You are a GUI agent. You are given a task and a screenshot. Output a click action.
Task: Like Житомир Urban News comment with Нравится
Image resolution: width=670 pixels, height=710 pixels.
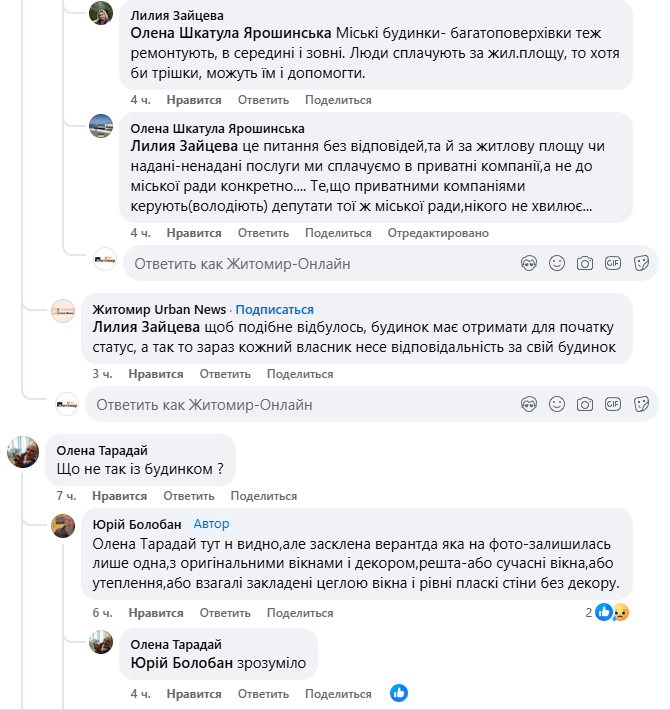156,374
